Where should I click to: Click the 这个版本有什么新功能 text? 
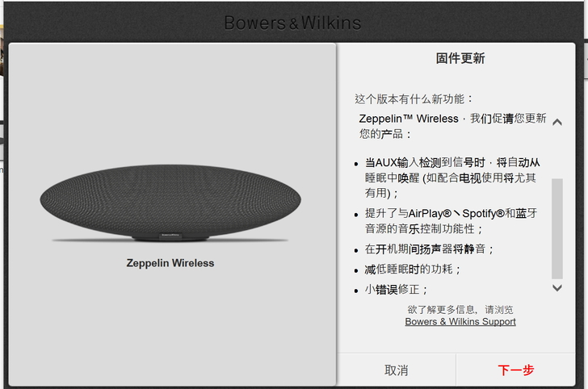pyautogui.click(x=414, y=99)
